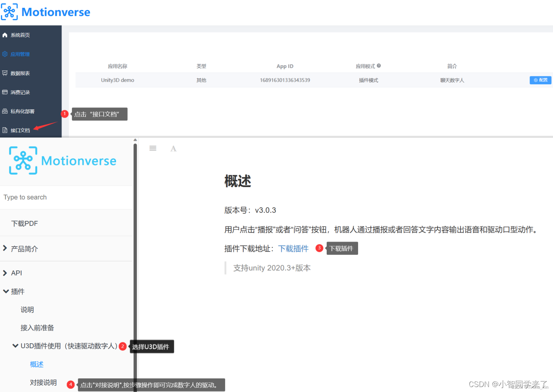This screenshot has height=392, width=553.
Task: Click the Motionverse logo in docs sidebar
Action: click(x=63, y=160)
